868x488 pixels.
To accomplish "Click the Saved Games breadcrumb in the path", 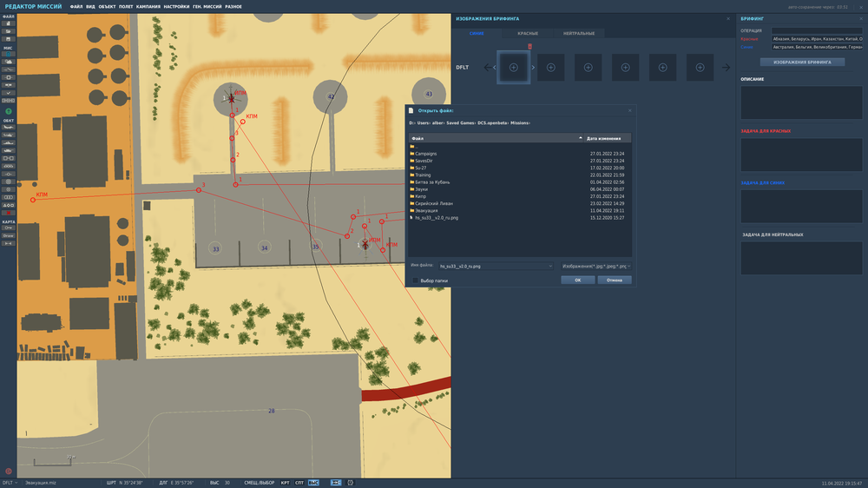I will [x=460, y=123].
